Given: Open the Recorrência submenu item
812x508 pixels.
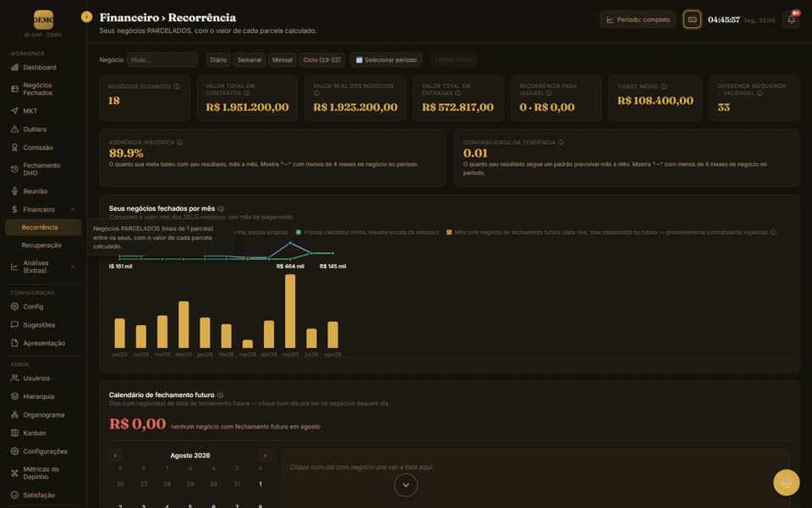Looking at the screenshot, I should (43, 228).
